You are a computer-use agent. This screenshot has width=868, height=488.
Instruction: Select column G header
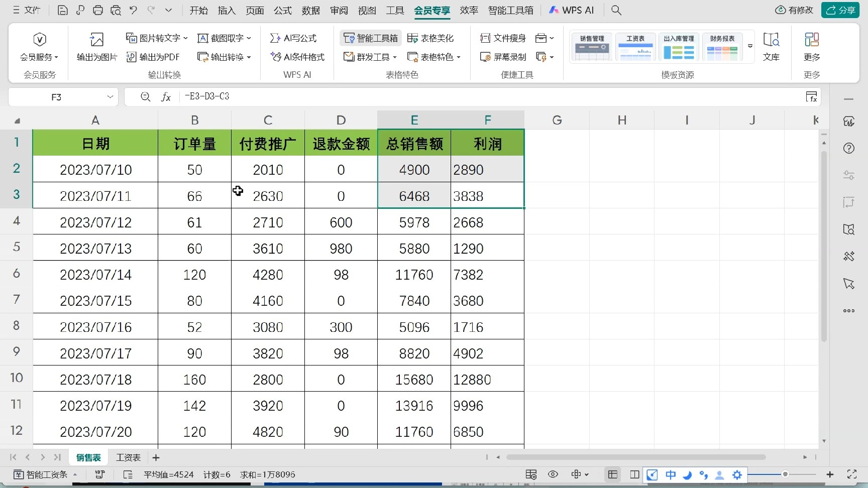click(x=557, y=120)
